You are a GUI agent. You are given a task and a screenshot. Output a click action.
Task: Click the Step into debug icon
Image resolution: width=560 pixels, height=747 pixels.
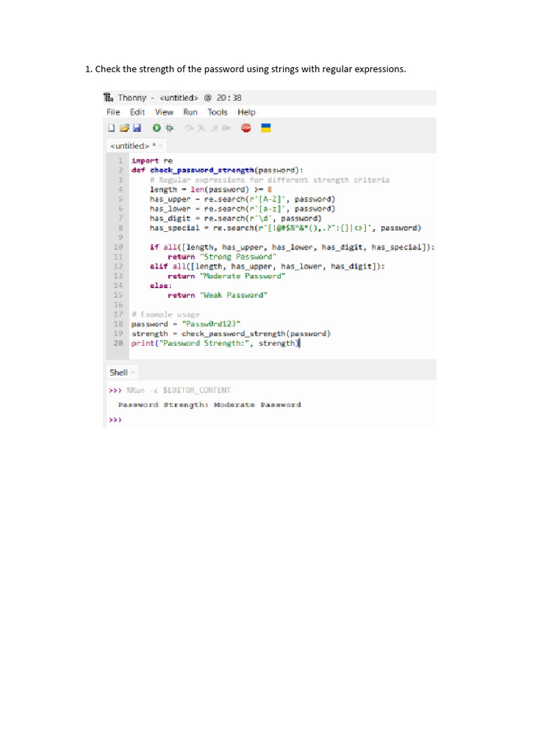pyautogui.click(x=201, y=128)
